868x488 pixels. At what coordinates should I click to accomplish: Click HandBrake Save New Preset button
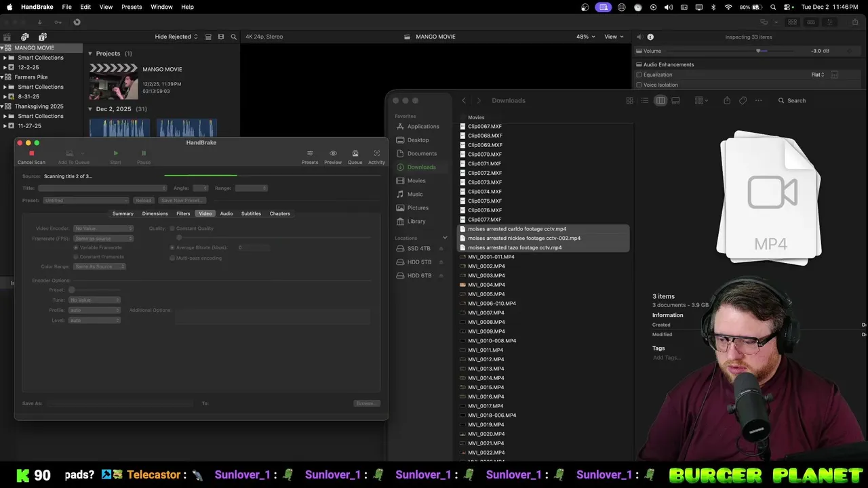coord(182,201)
